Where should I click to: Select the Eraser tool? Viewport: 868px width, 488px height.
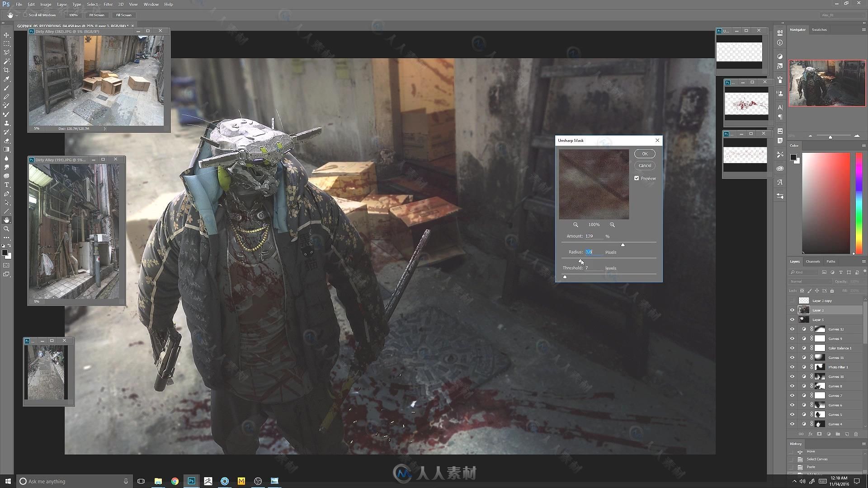click(x=6, y=141)
